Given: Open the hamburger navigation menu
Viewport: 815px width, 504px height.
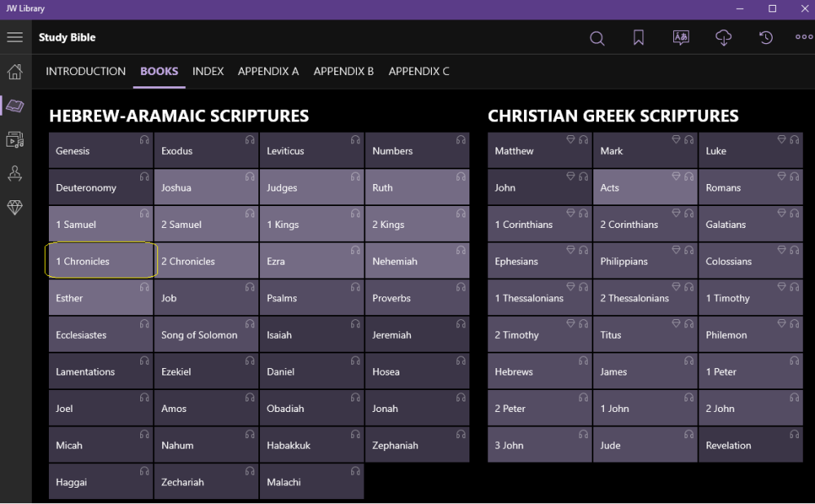Looking at the screenshot, I should (15, 37).
